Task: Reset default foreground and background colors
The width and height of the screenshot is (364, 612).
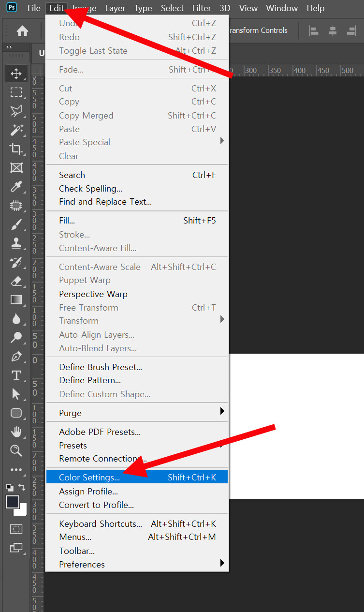Action: click(10, 487)
